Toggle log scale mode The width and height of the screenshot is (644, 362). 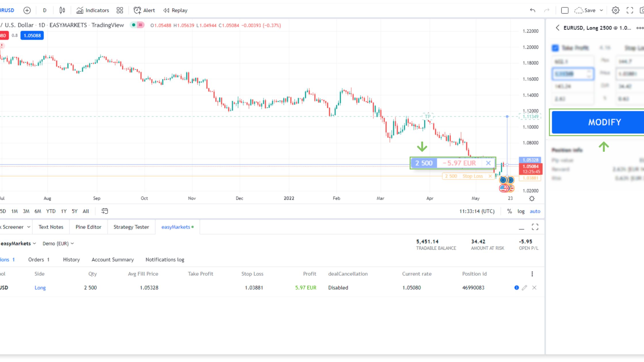click(x=521, y=211)
